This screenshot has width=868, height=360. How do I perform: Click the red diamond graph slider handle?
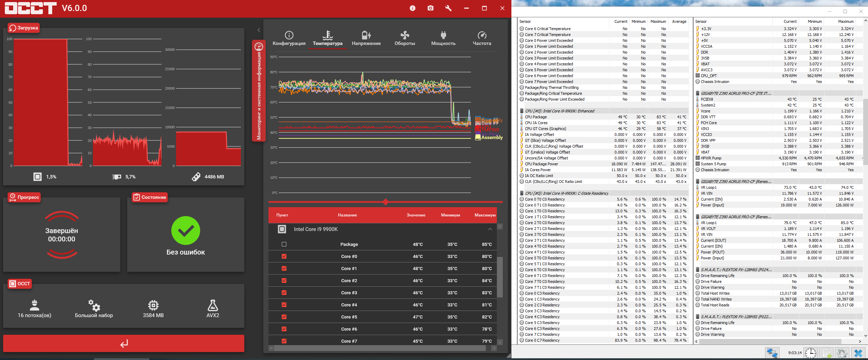(386, 202)
